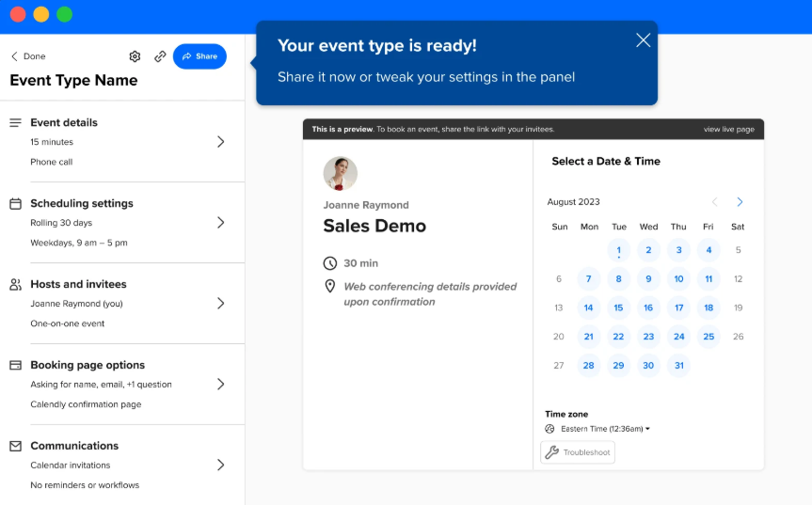
Task: Pick the 16th in the calendar
Action: [x=648, y=308]
